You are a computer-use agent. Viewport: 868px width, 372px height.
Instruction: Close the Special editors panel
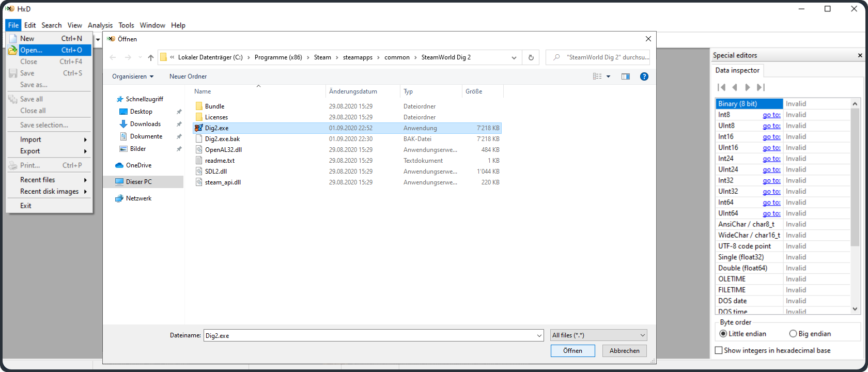860,55
